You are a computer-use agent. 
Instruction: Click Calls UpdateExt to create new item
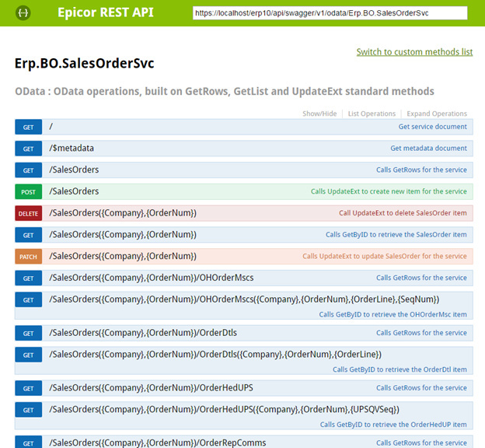(389, 191)
